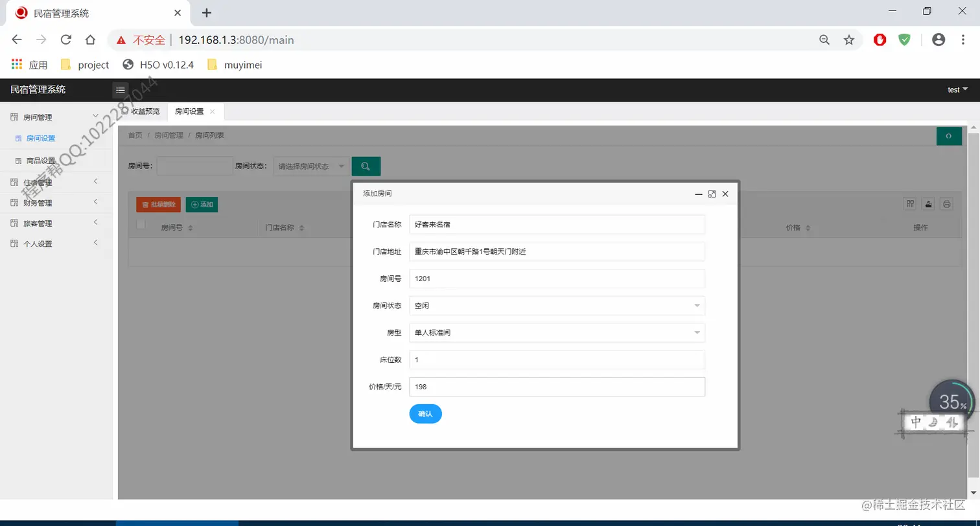This screenshot has height=526, width=980.
Task: Open the 房间状态 dropdown in dialog
Action: pos(557,305)
